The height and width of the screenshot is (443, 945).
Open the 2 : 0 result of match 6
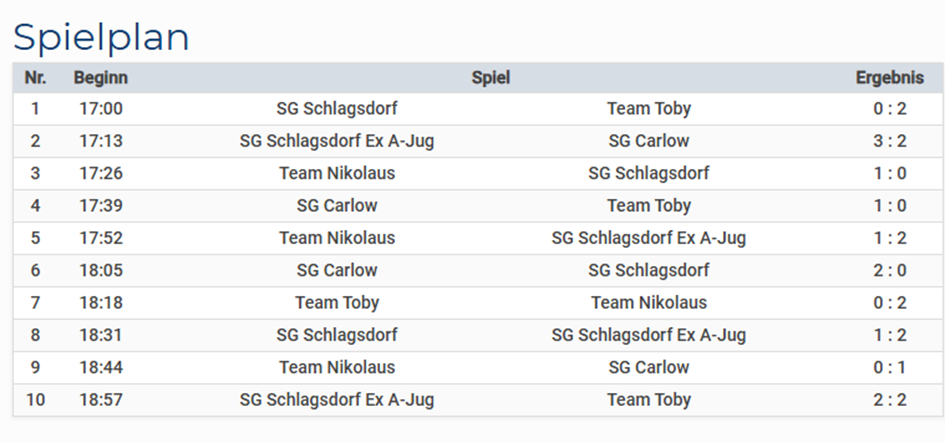click(890, 270)
